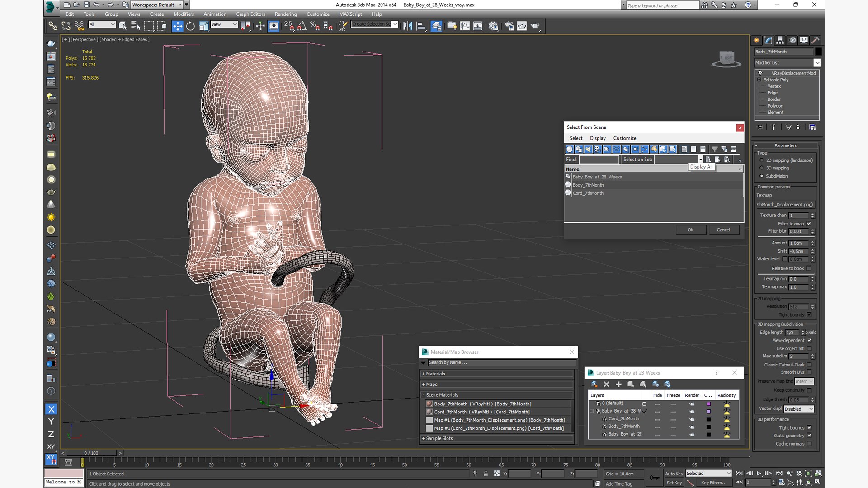
Task: Open the Modifiers menu
Action: click(184, 14)
